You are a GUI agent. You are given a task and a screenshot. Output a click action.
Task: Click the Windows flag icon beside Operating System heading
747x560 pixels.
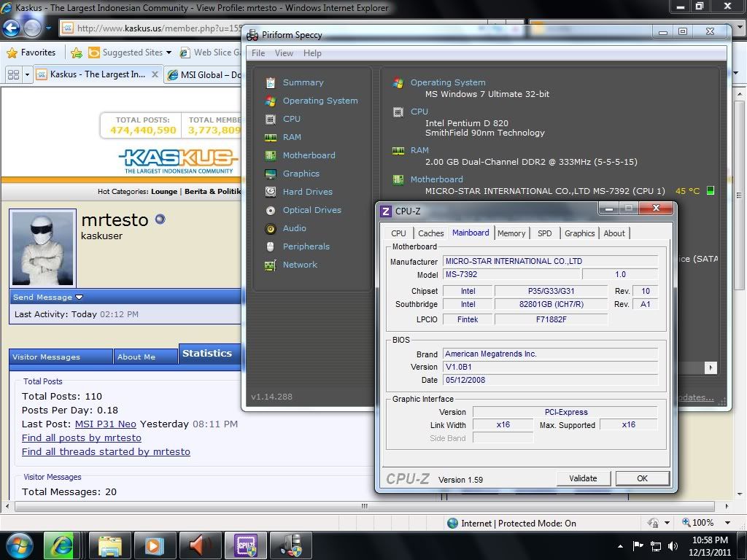(x=398, y=83)
